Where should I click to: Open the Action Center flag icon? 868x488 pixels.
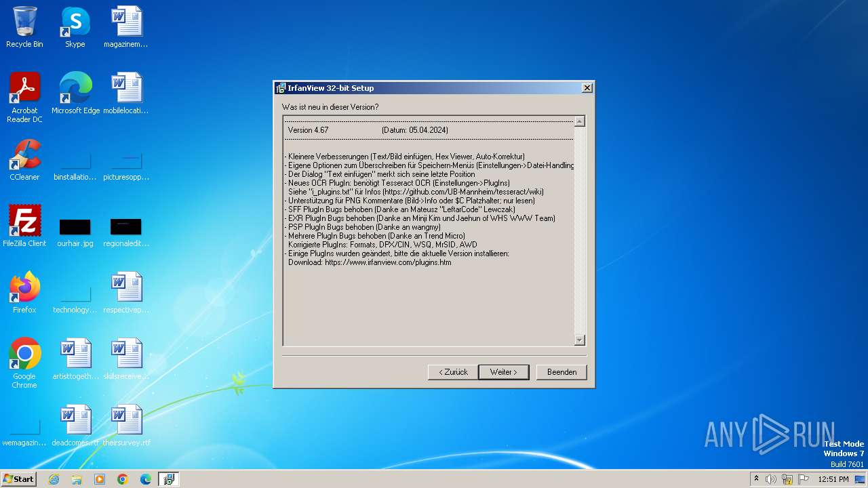click(x=804, y=479)
